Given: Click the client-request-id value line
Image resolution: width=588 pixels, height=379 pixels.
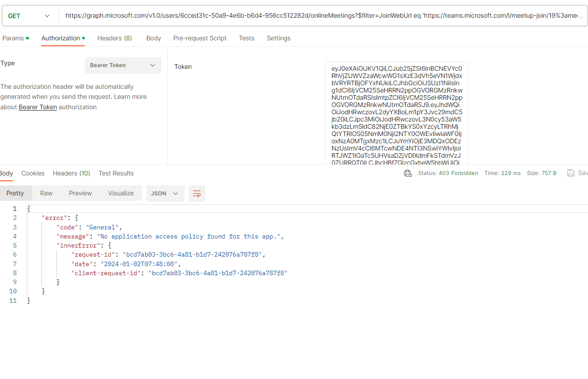Looking at the screenshot, I should [218, 273].
